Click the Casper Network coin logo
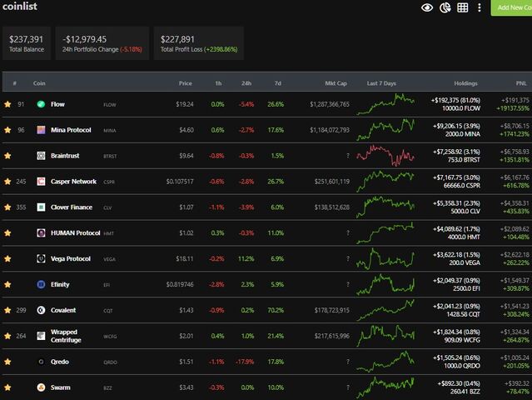The image size is (532, 400). pos(41,182)
